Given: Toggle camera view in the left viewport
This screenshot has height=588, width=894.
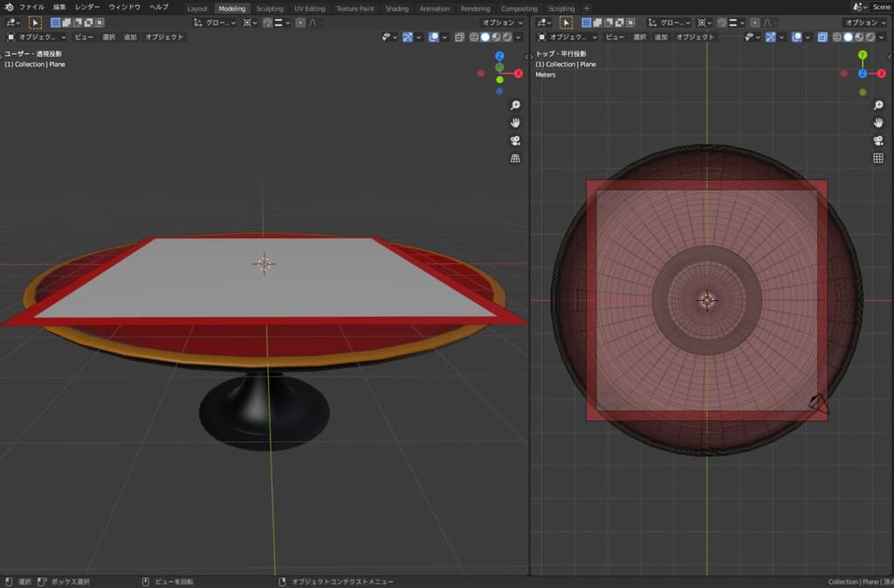Looking at the screenshot, I should click(x=515, y=140).
